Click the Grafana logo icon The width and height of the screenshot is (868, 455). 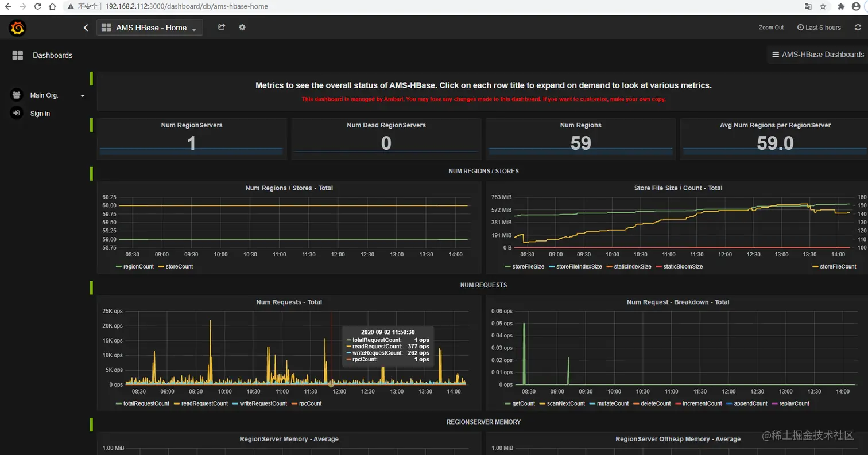(x=17, y=28)
